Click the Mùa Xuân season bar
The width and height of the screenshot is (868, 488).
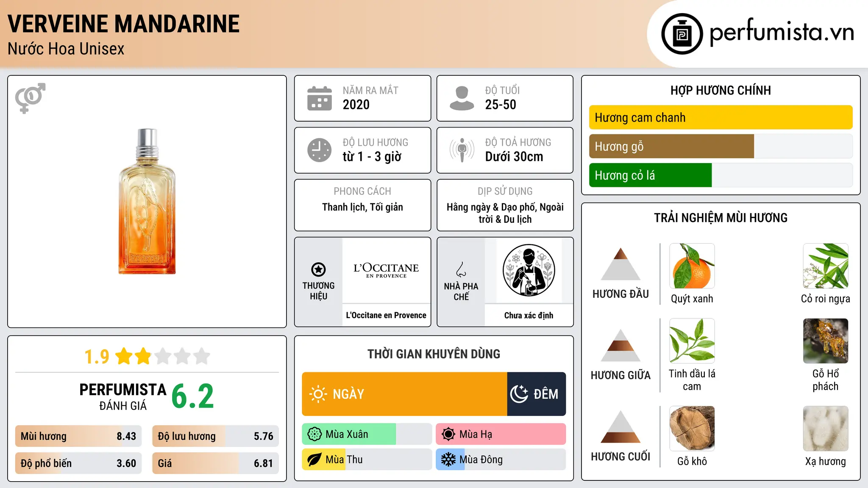pyautogui.click(x=367, y=434)
